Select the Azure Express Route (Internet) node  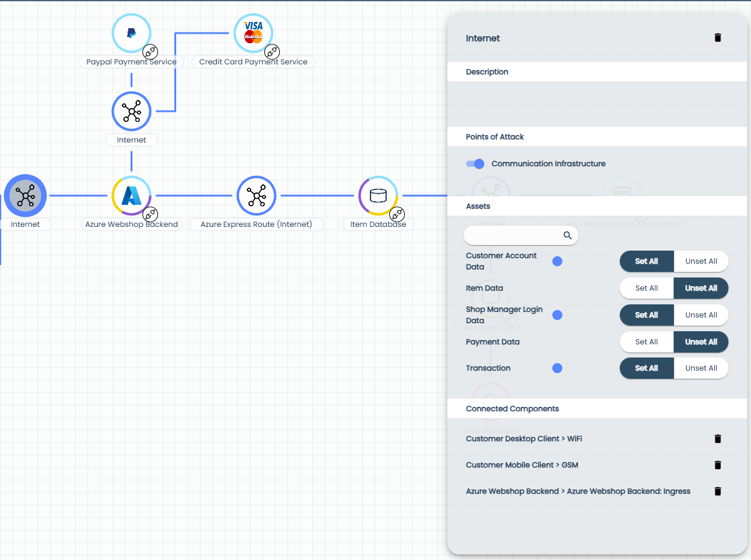(x=256, y=195)
